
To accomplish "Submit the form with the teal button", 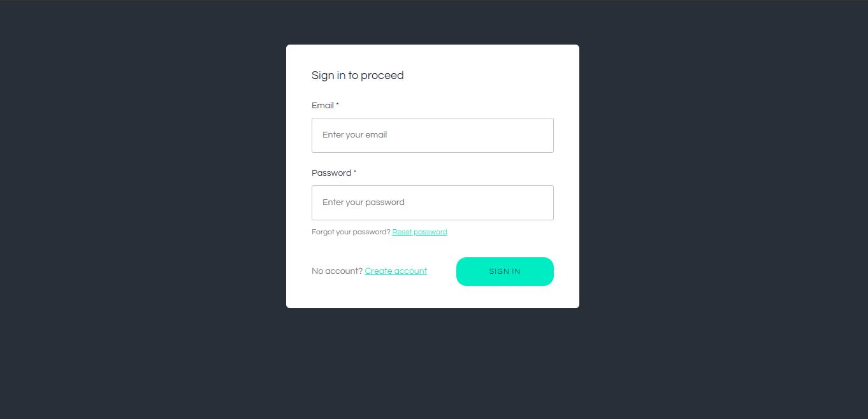I will 505,271.
